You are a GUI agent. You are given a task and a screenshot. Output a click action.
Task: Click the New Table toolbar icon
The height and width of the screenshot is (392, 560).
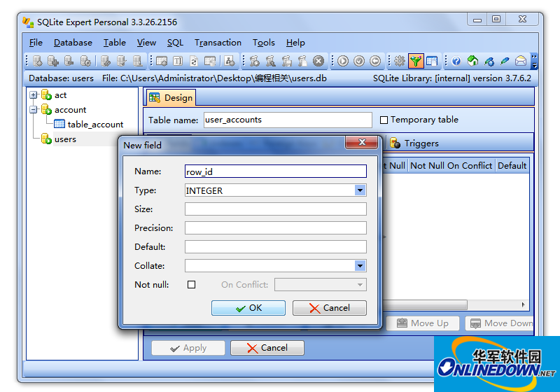click(162, 61)
